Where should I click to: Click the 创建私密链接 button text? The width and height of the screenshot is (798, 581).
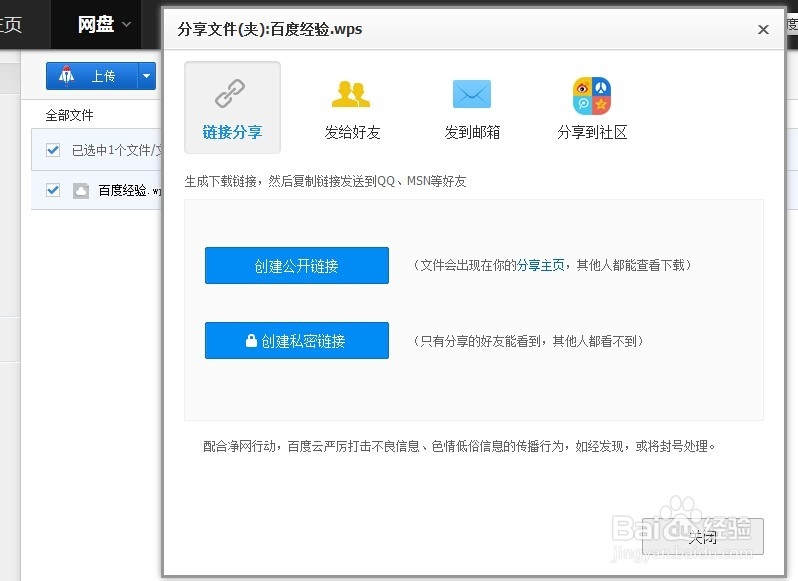[303, 341]
